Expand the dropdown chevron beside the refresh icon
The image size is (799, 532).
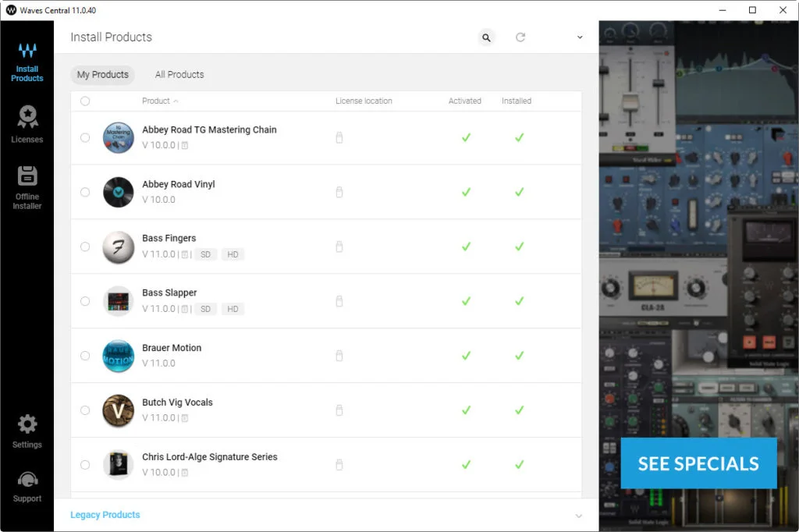580,37
